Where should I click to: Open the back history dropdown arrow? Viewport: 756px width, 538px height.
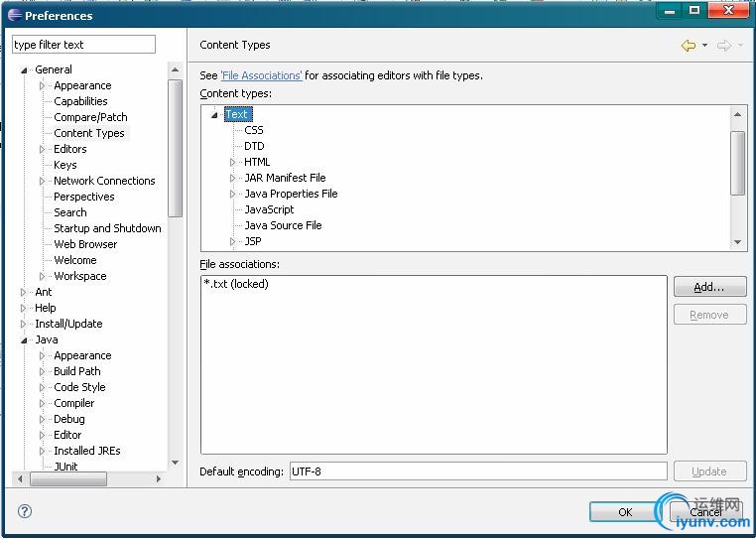coord(704,46)
